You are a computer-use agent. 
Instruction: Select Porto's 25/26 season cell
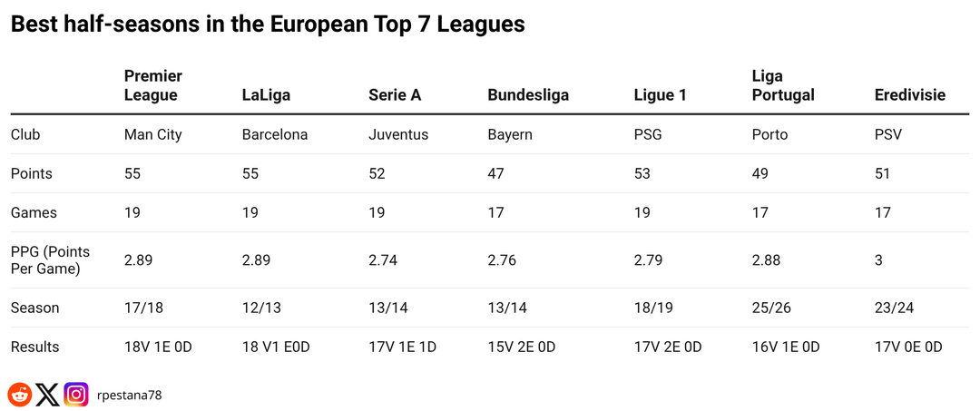pos(771,308)
